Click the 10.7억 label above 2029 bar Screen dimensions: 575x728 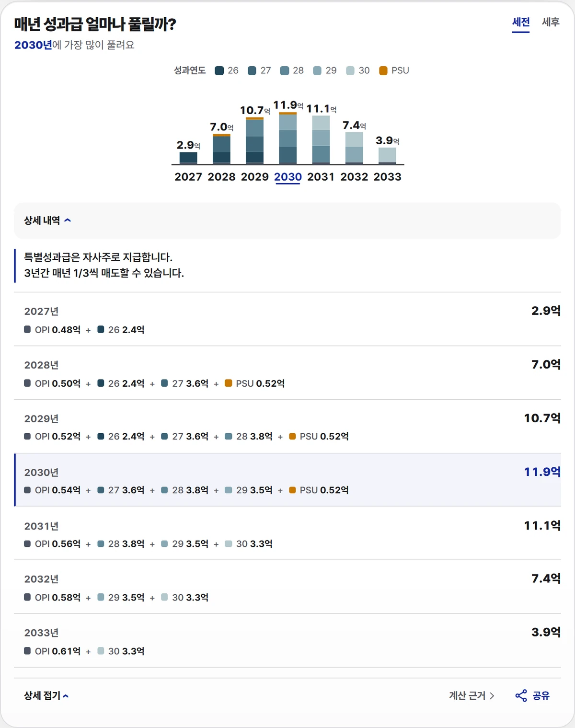coord(255,110)
